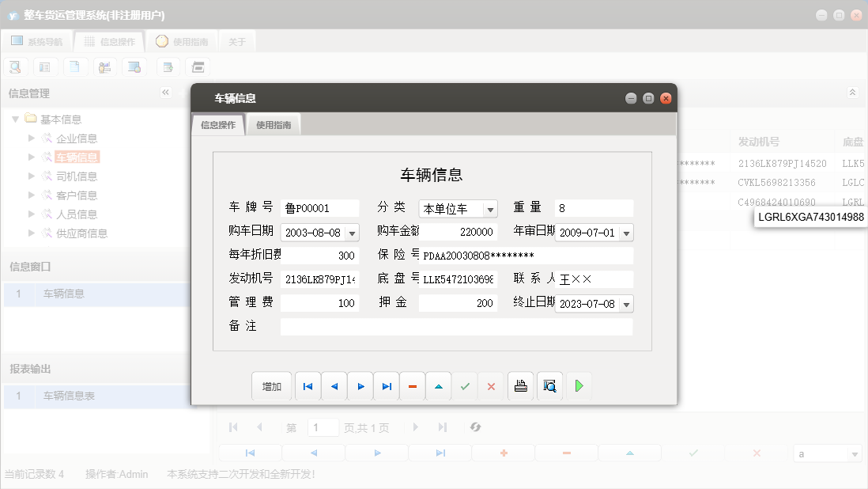Screen dimensions: 868x489
Task: Collapse the 信息管理 side panel with the chevron
Action: click(165, 93)
